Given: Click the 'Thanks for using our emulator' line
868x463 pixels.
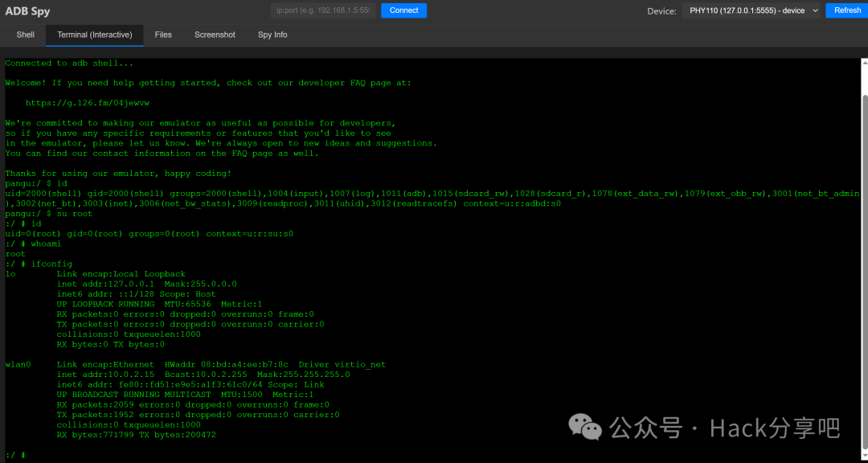Looking at the screenshot, I should (118, 174).
